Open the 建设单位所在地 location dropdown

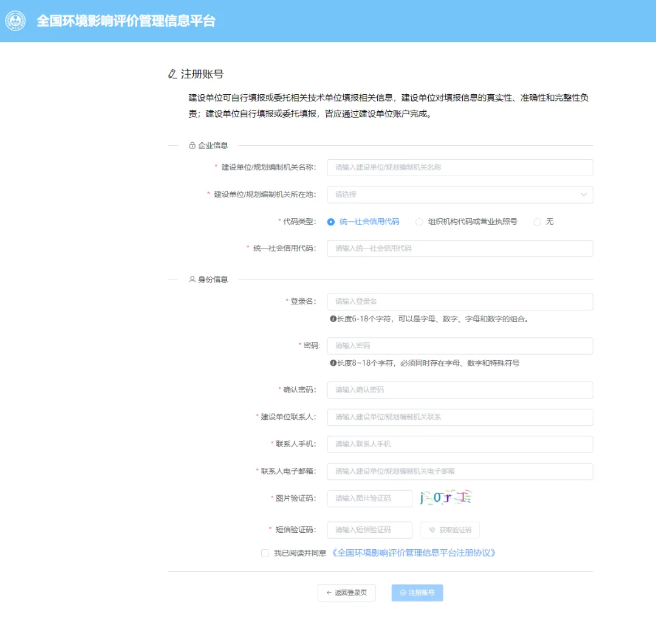(x=459, y=194)
